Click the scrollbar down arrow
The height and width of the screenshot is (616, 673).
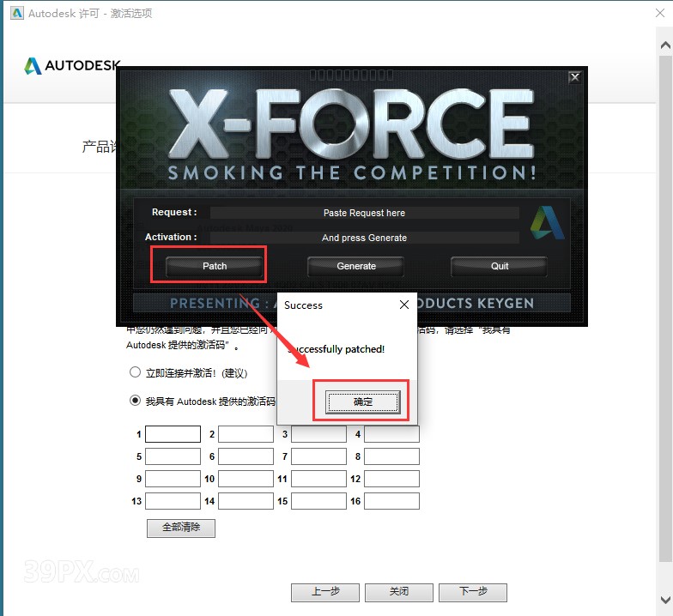[x=665, y=599]
